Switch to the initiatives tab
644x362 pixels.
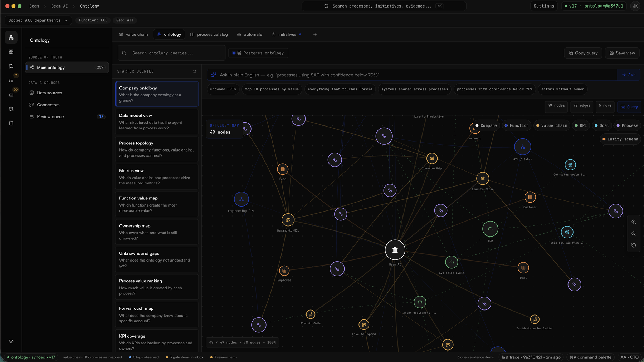287,34
